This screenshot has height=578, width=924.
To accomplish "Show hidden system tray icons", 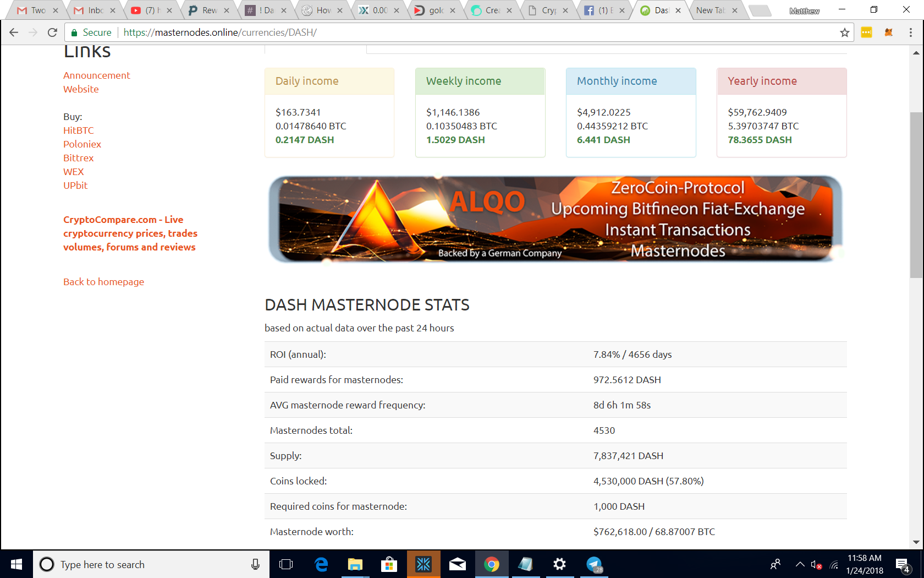I will pos(800,564).
